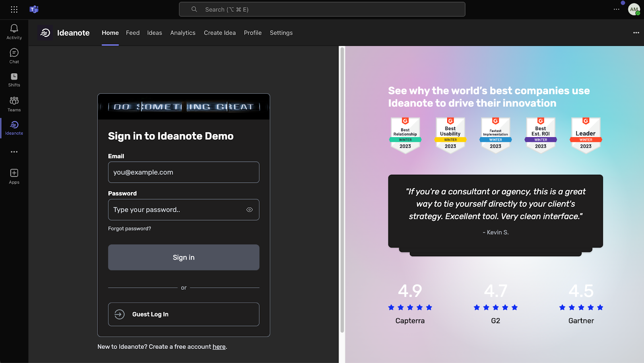Click the Gartner 4.5 rating

581,291
